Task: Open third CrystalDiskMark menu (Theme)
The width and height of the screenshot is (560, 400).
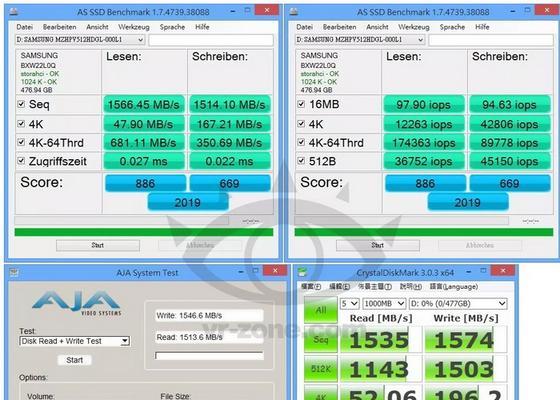Action: click(375, 286)
